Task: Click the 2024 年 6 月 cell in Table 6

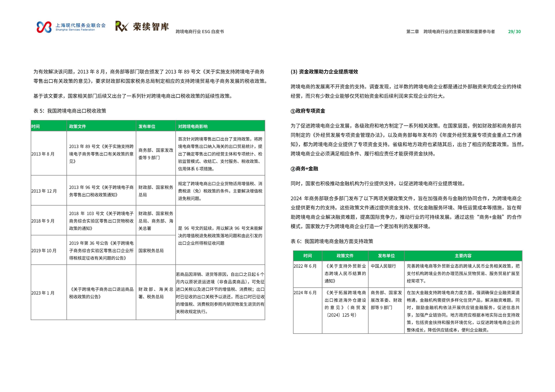Action: pyautogui.click(x=307, y=311)
